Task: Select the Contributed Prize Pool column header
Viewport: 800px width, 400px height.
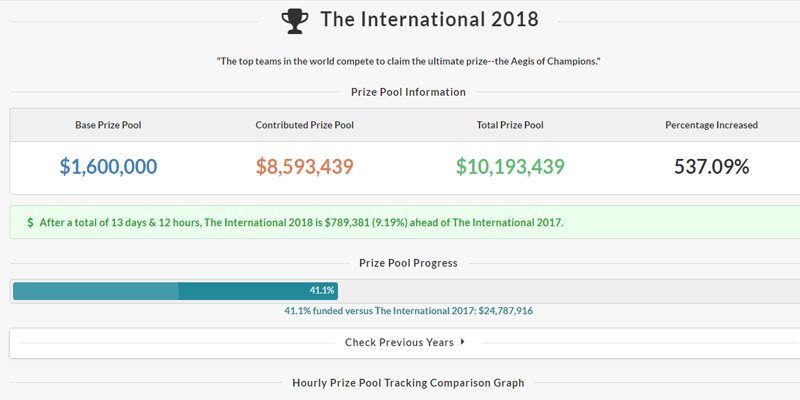Action: tap(304, 125)
